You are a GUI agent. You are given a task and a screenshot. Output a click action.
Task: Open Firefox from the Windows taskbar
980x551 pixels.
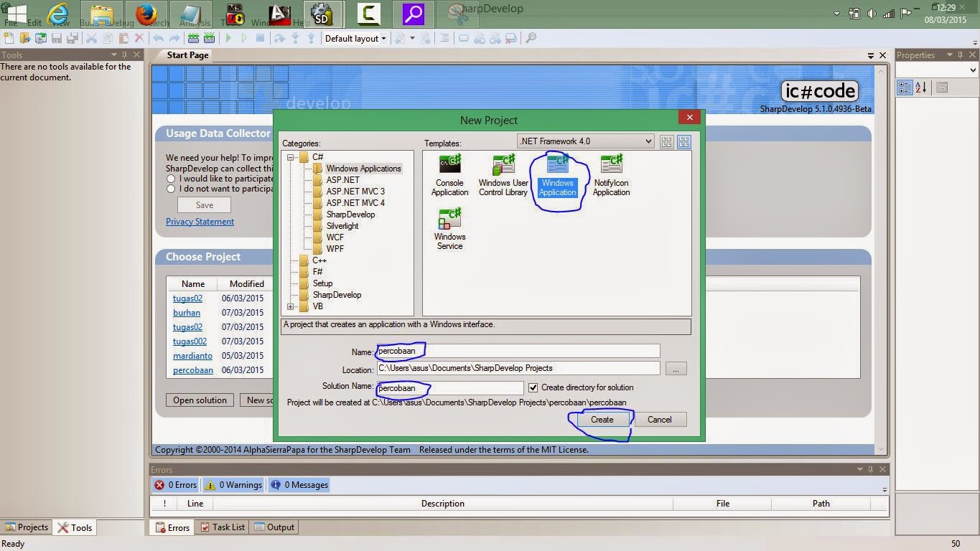point(146,14)
